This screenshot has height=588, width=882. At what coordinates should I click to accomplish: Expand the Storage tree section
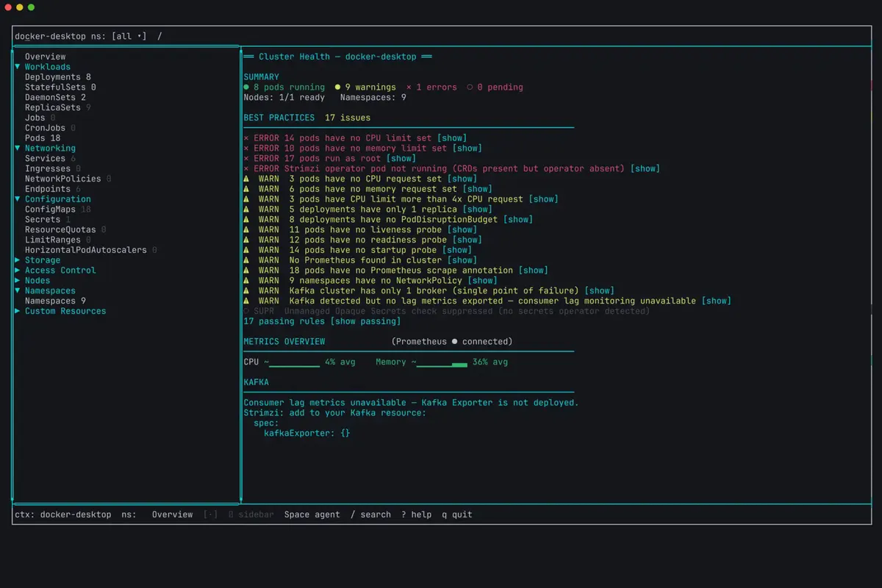tap(18, 260)
